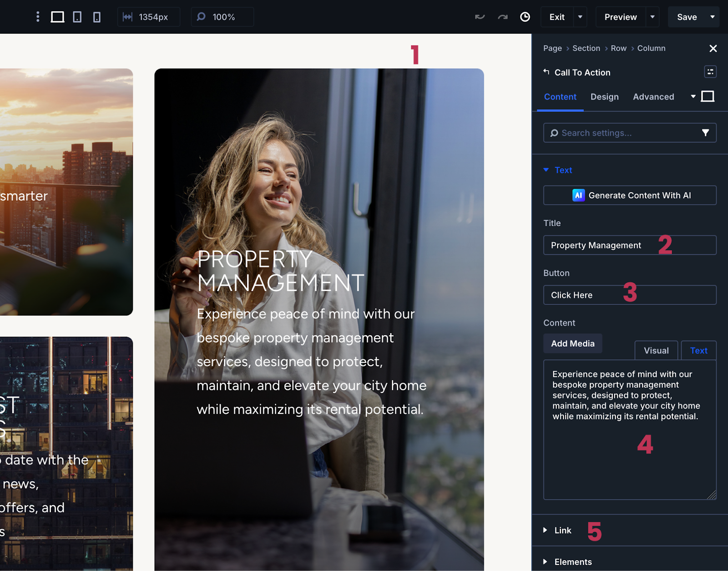Click the Exit button
The width and height of the screenshot is (728, 571).
coord(557,17)
